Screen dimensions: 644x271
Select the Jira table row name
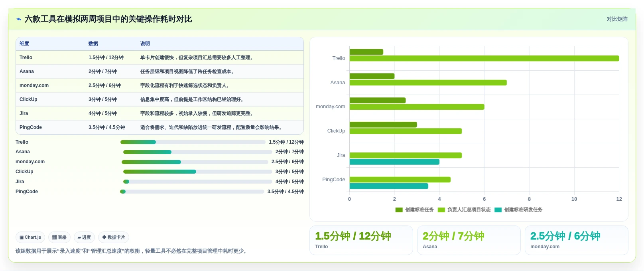click(24, 113)
